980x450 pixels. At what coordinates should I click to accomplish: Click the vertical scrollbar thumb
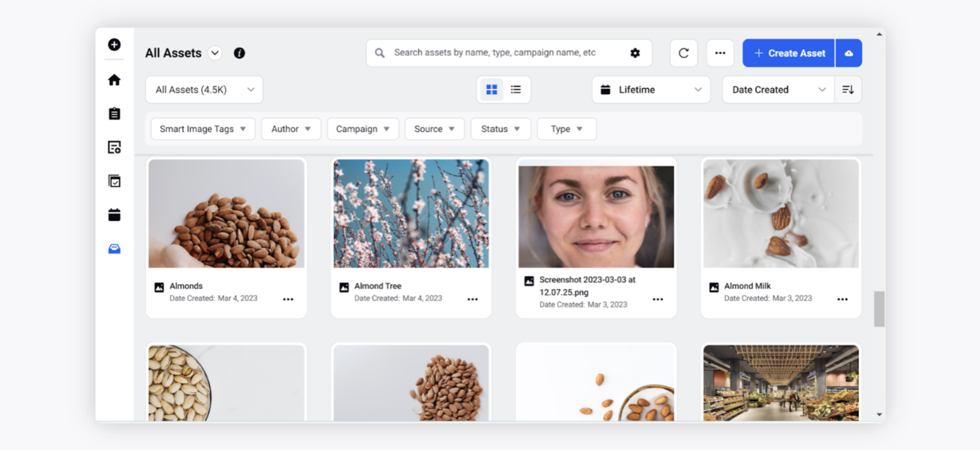tap(879, 309)
